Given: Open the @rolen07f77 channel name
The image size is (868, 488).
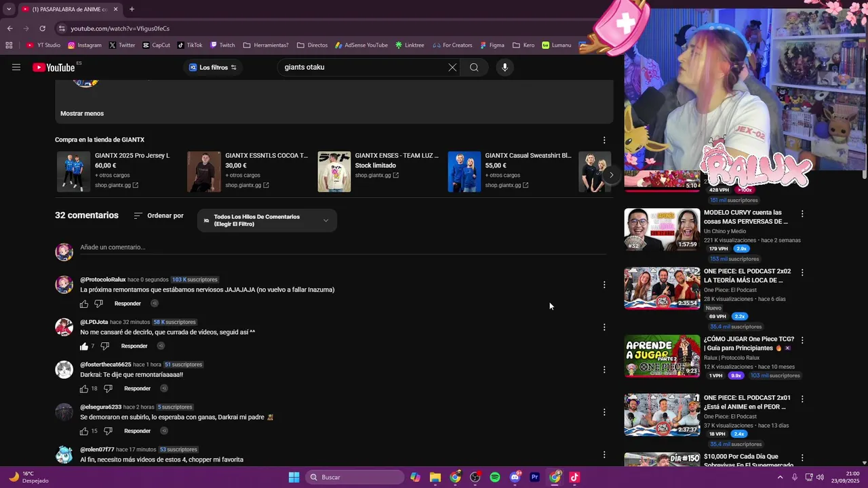Looking at the screenshot, I should [x=97, y=449].
